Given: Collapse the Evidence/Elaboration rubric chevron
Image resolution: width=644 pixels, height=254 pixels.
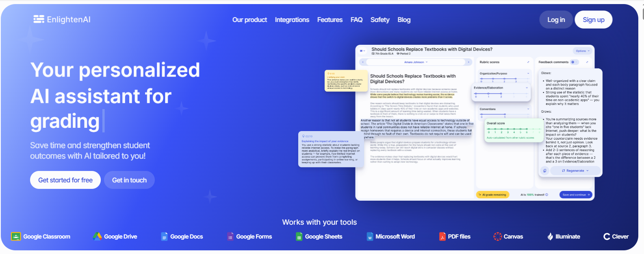Looking at the screenshot, I should point(527,88).
